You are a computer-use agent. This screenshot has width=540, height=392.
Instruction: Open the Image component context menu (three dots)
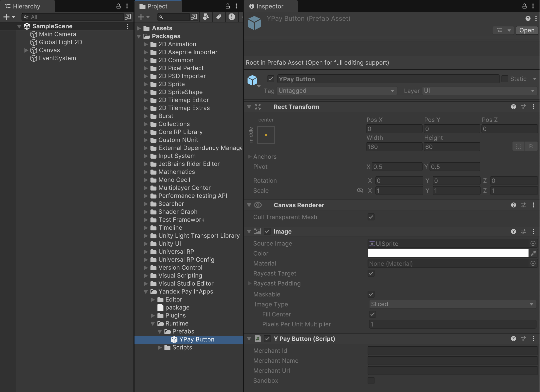coord(534,231)
